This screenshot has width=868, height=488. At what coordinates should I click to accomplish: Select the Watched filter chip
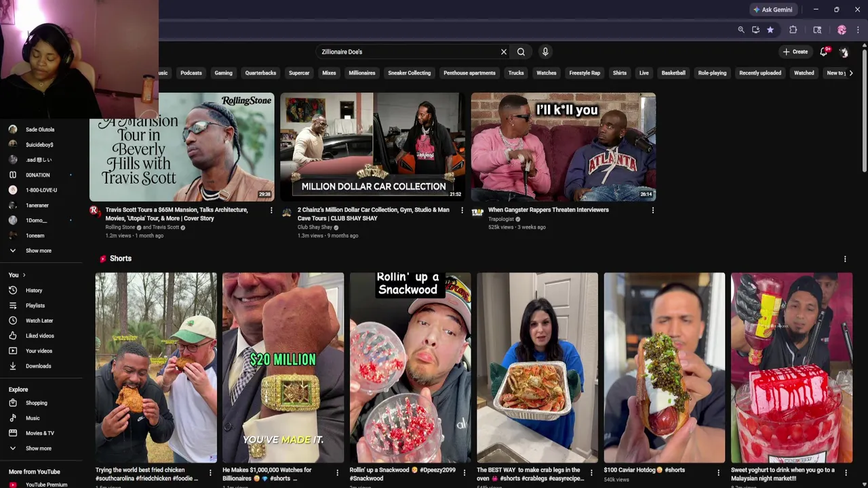coord(804,73)
